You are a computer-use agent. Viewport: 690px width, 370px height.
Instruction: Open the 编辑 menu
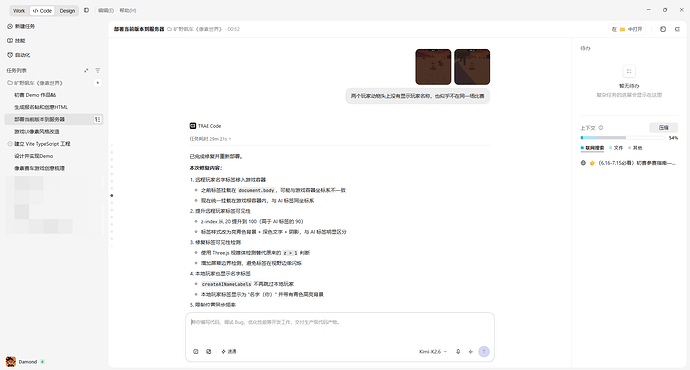pos(106,11)
